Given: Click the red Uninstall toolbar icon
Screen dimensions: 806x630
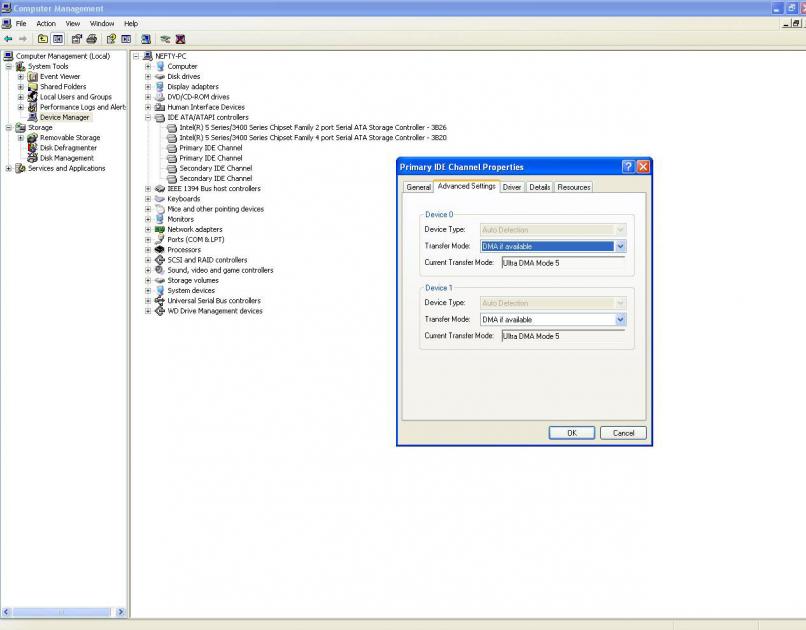Looking at the screenshot, I should [x=180, y=39].
